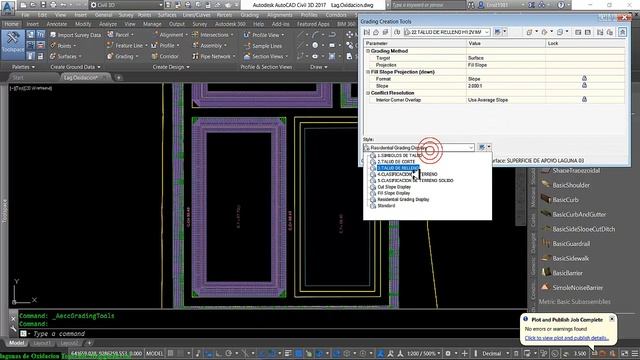Open grading criteria 'TALUD DE RELLENO' combo box
The width and height of the screenshot is (640, 360).
(447, 32)
